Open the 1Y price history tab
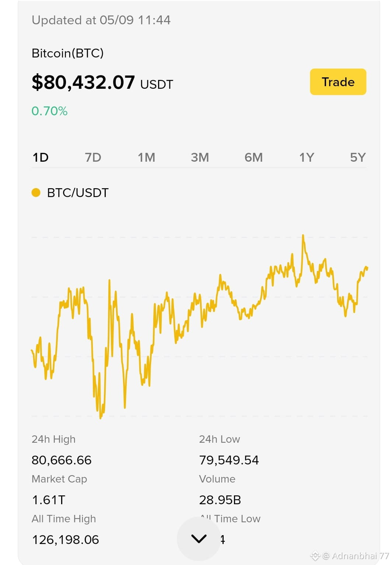Image resolution: width=392 pixels, height=565 pixels. point(307,158)
